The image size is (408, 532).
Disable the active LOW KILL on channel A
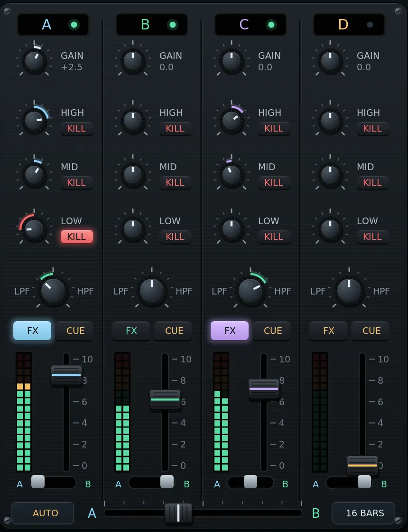(x=76, y=237)
